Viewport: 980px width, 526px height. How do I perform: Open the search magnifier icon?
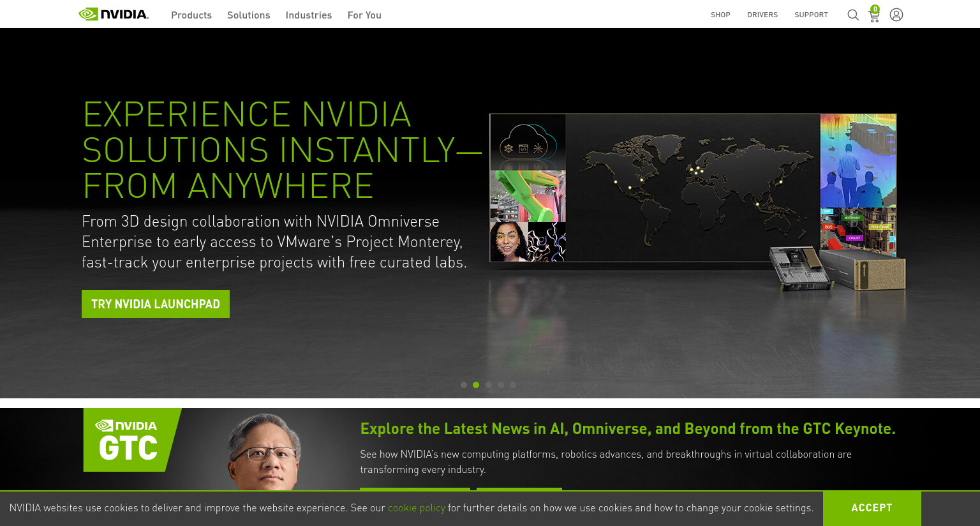click(853, 15)
